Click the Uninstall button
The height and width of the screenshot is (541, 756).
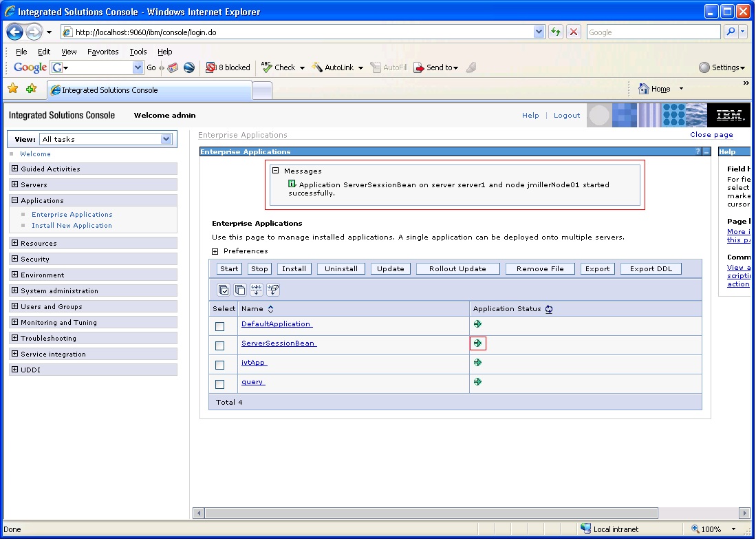tap(341, 269)
